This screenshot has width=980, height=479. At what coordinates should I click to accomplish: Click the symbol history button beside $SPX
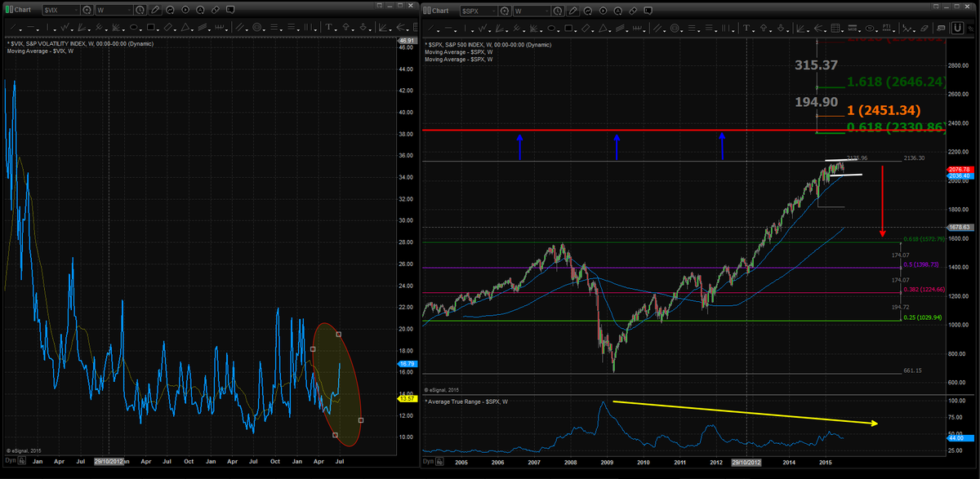click(504, 11)
